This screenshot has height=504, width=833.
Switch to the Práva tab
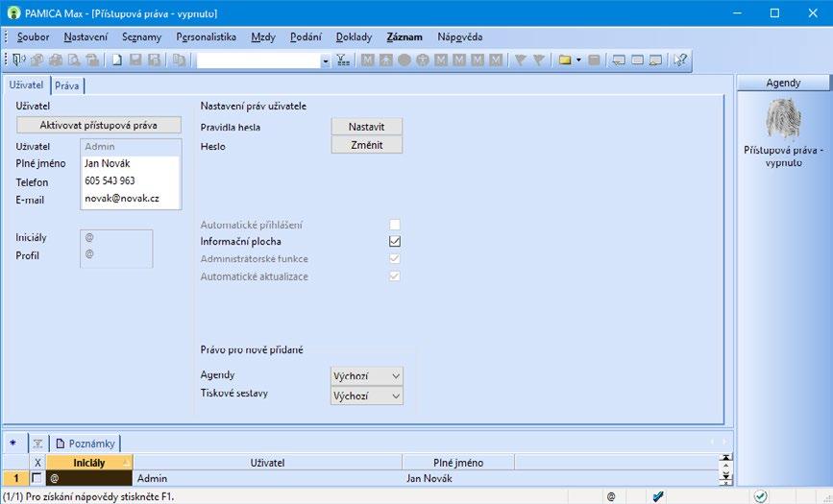(x=67, y=85)
